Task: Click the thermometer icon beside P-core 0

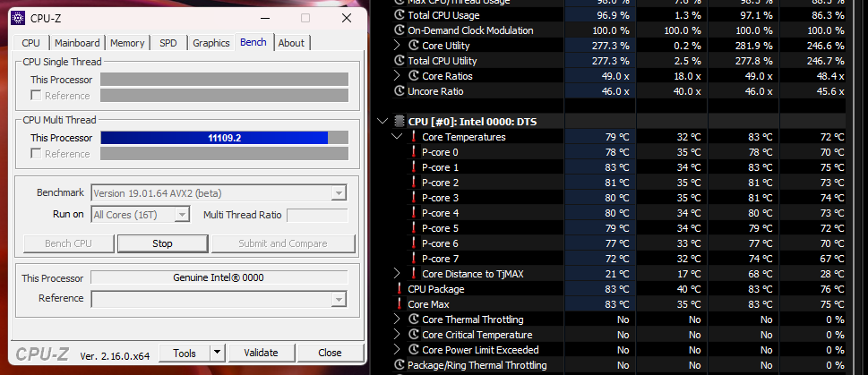Action: tap(414, 151)
